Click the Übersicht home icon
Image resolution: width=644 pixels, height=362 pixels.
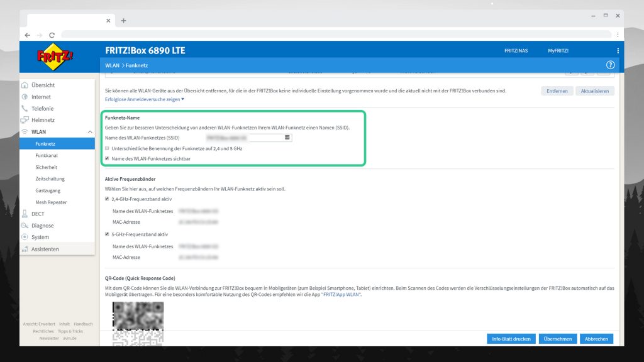click(x=25, y=85)
